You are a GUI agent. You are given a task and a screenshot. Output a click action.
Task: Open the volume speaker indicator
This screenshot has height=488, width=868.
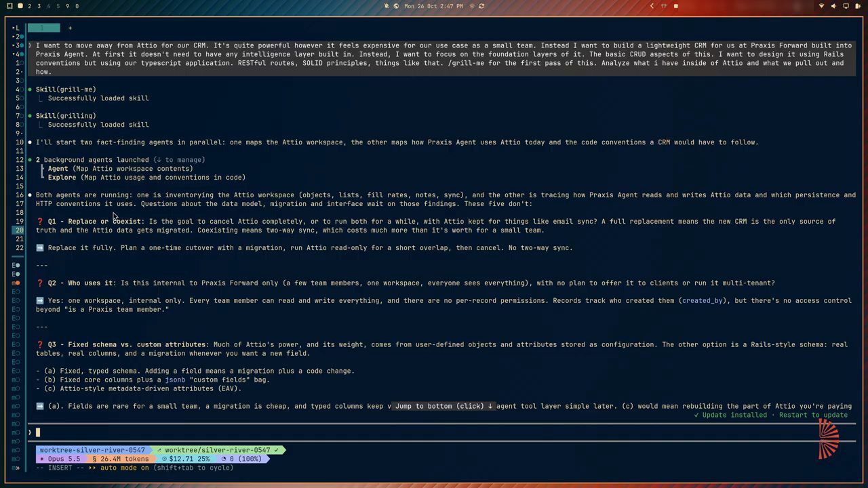click(x=834, y=6)
